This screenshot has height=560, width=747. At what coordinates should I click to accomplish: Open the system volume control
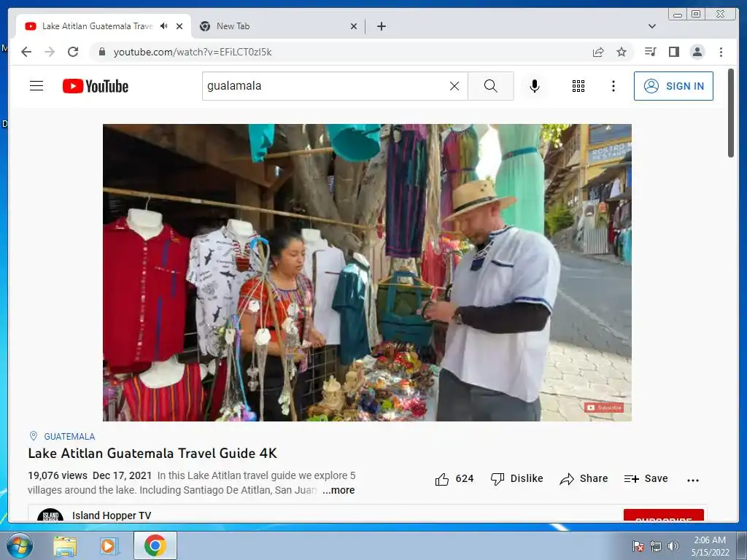[673, 546]
